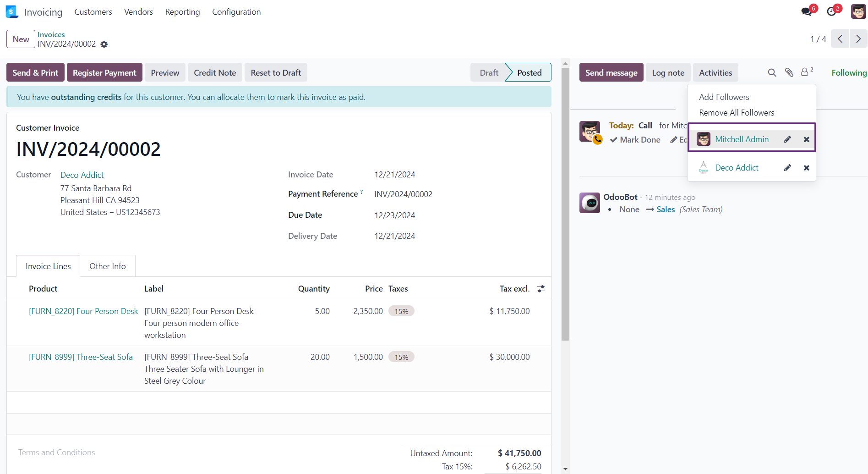Open the Invoices breadcrumb link
This screenshot has width=868, height=474.
(x=51, y=34)
